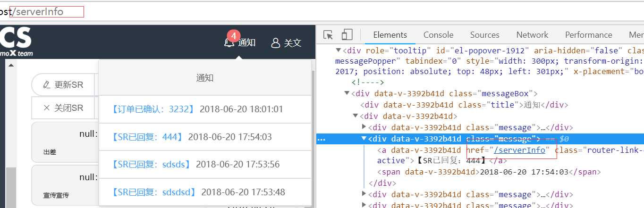
Task: Switch to the Console tab
Action: coord(438,34)
